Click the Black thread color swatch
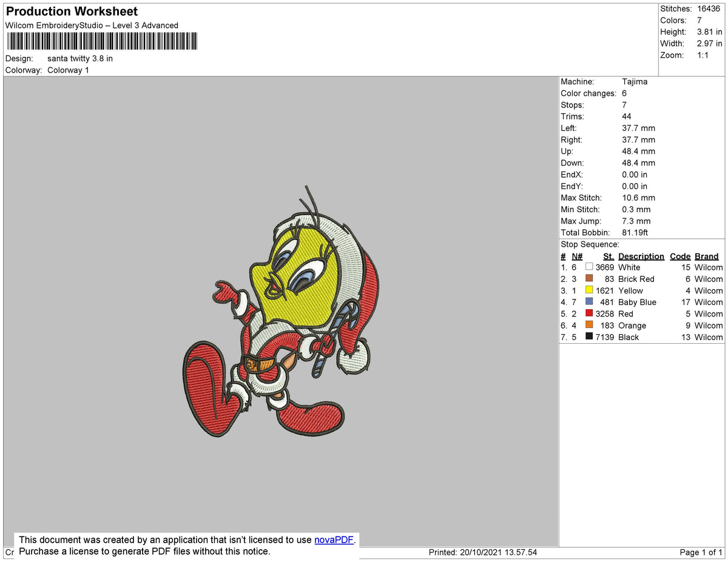 [x=589, y=336]
